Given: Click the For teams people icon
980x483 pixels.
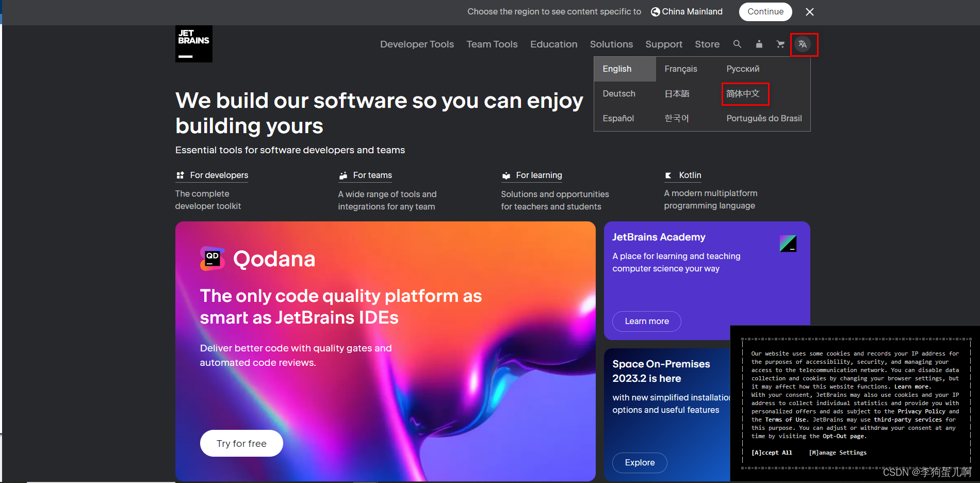Looking at the screenshot, I should [343, 175].
